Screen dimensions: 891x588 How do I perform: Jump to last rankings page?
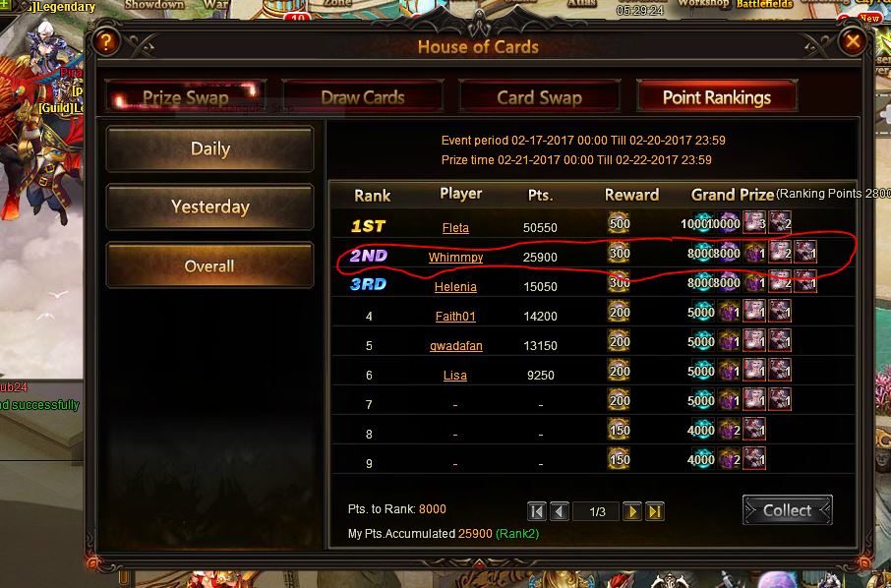[655, 512]
